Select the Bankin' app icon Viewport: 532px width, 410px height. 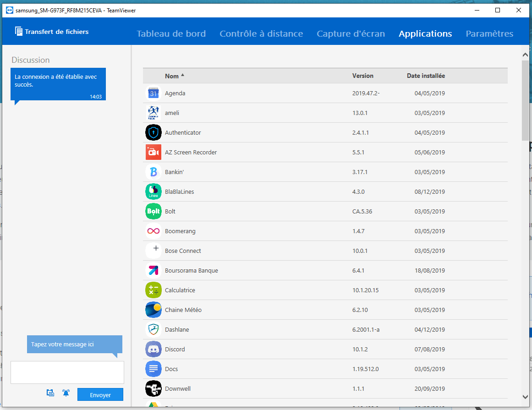click(154, 172)
